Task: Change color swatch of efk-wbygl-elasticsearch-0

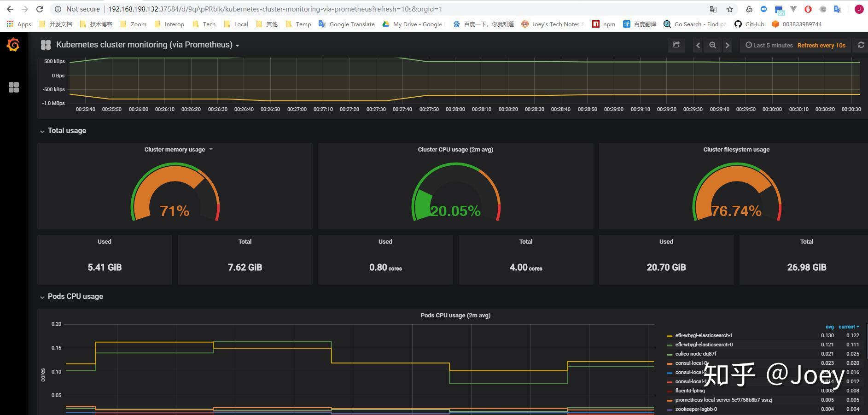Action: click(669, 344)
